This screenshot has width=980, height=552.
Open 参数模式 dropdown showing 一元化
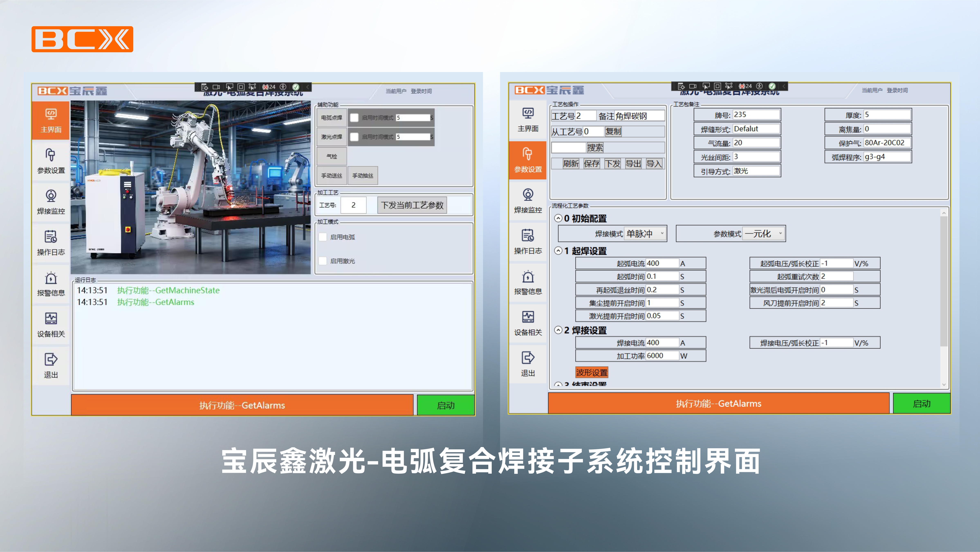point(764,233)
